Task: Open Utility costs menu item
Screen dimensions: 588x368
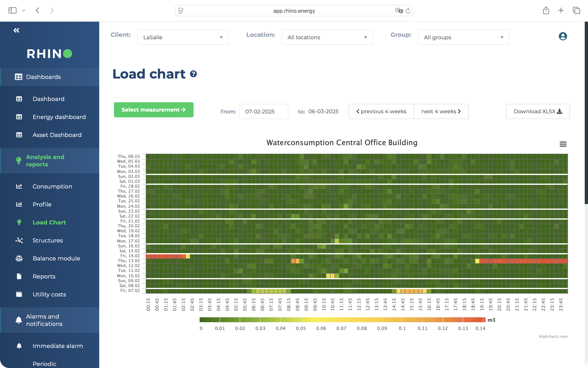Action: click(x=50, y=294)
